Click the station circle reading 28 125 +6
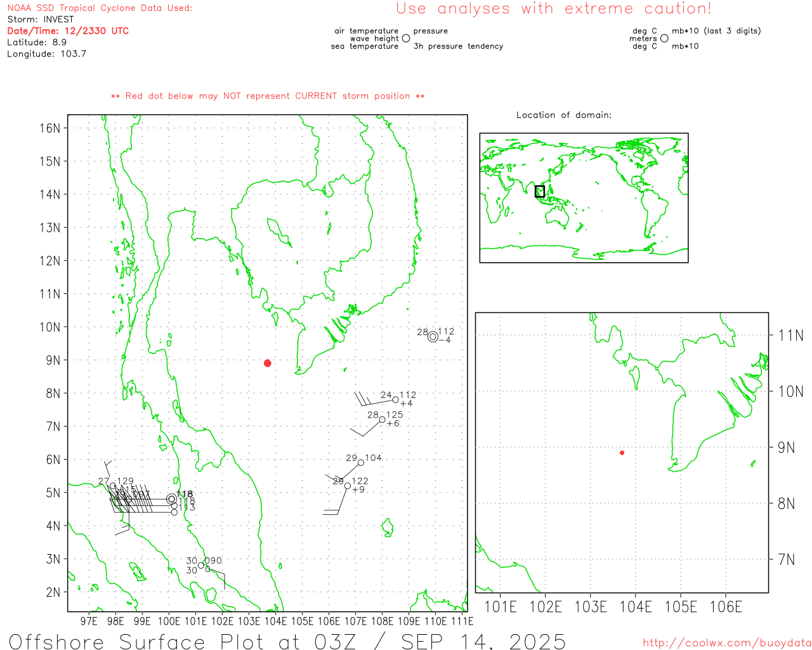812x650 pixels. (x=382, y=420)
